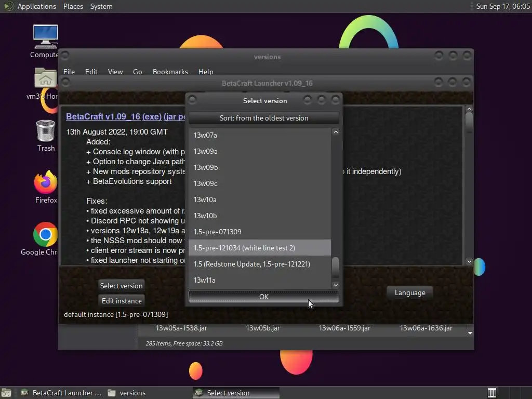
Task: Open the Edit menu in versions window
Action: (91, 72)
